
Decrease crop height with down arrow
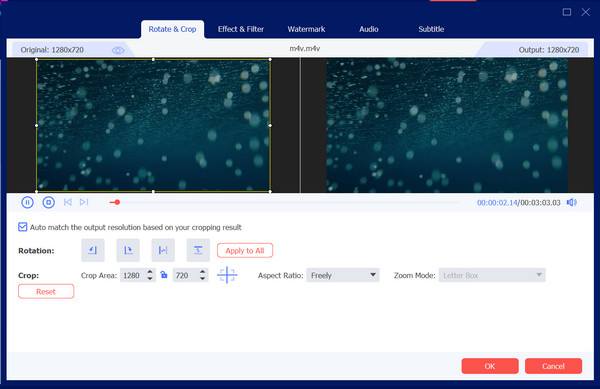(203, 278)
